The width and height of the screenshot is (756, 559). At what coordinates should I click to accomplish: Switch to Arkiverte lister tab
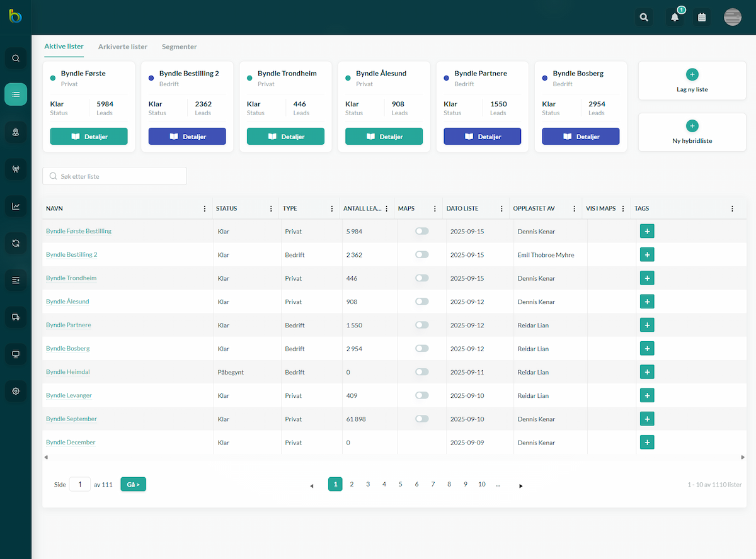coord(123,47)
